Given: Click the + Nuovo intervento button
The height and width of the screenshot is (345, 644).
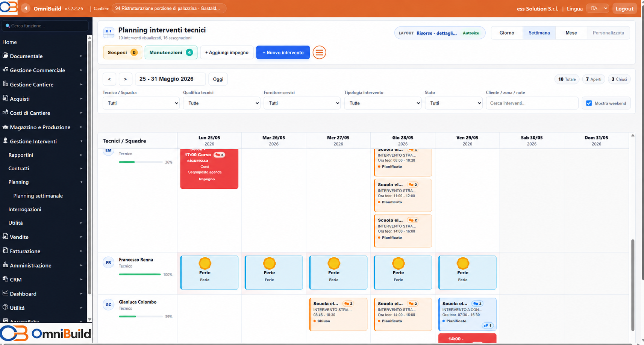Looking at the screenshot, I should (283, 52).
